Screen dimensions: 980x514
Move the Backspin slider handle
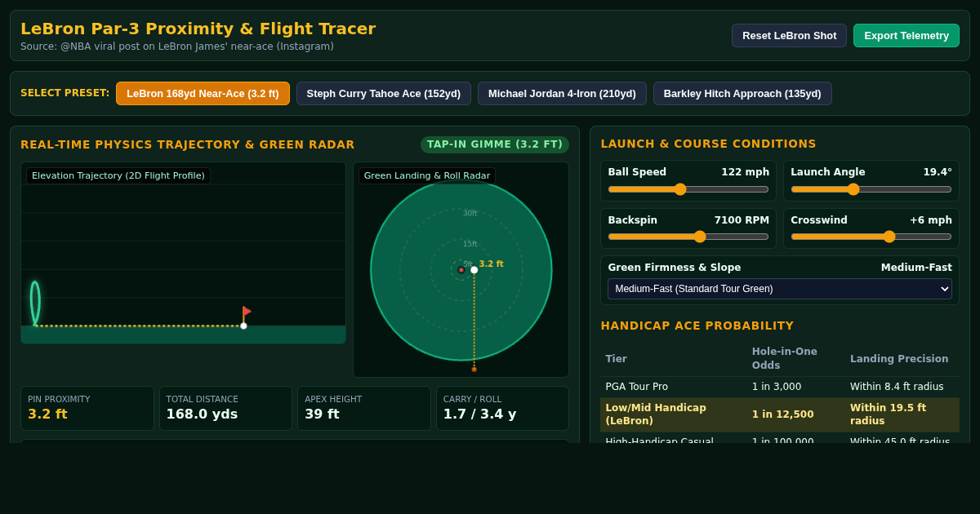(x=700, y=237)
